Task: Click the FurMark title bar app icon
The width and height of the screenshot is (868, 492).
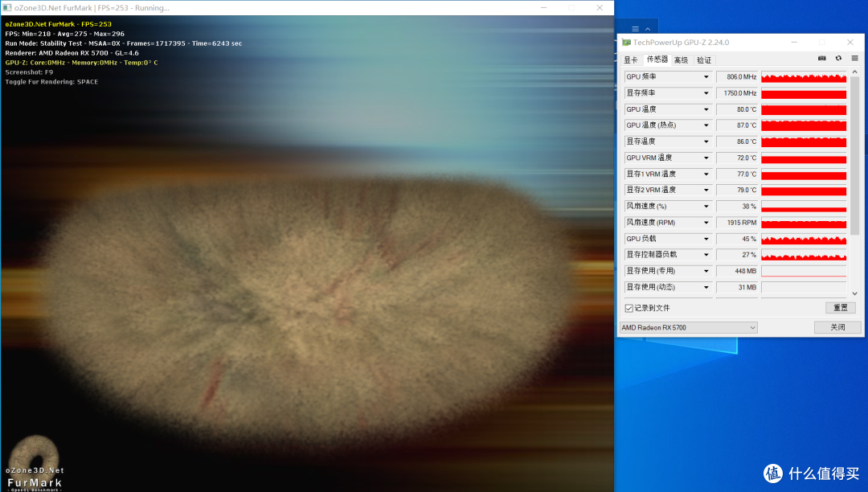Action: 7,8
